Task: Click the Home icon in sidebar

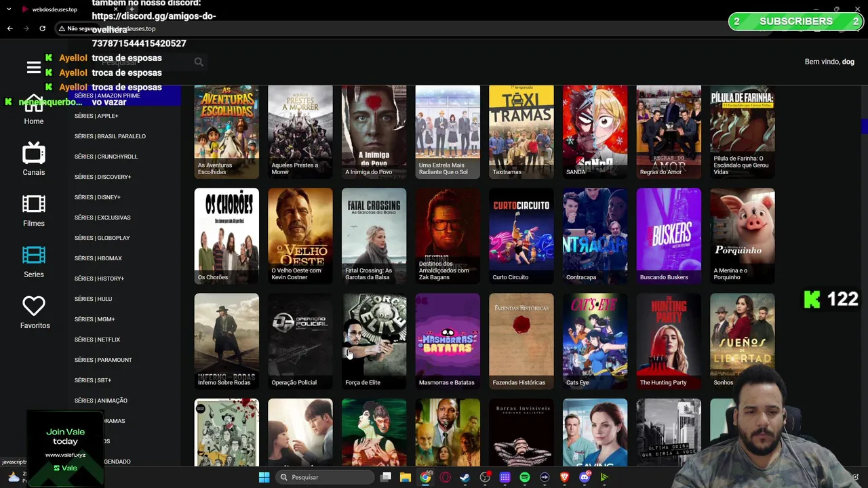Action: coord(34,103)
